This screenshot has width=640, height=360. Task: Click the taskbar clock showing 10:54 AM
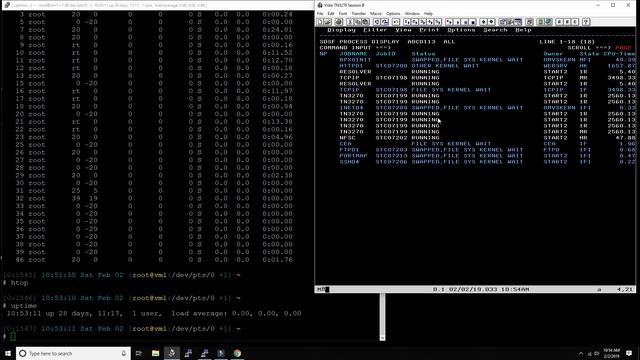611,353
